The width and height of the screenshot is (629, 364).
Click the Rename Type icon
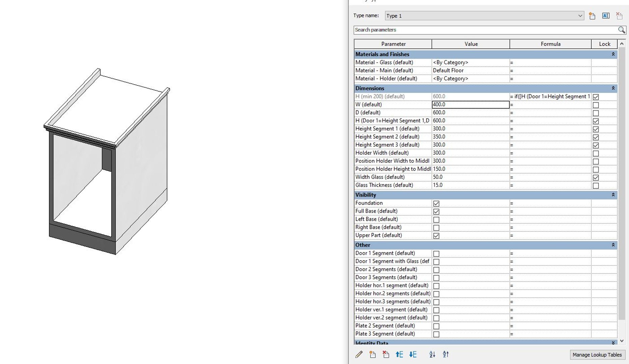[606, 16]
